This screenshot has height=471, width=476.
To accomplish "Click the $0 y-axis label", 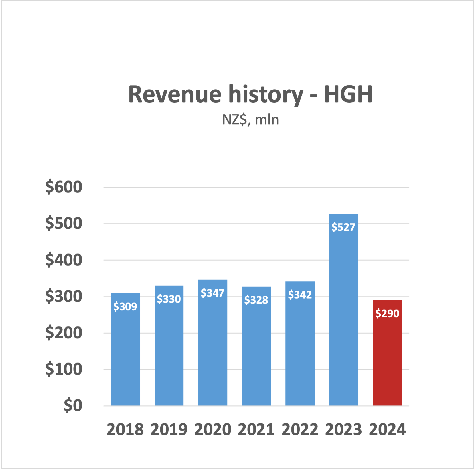I will click(x=73, y=406).
